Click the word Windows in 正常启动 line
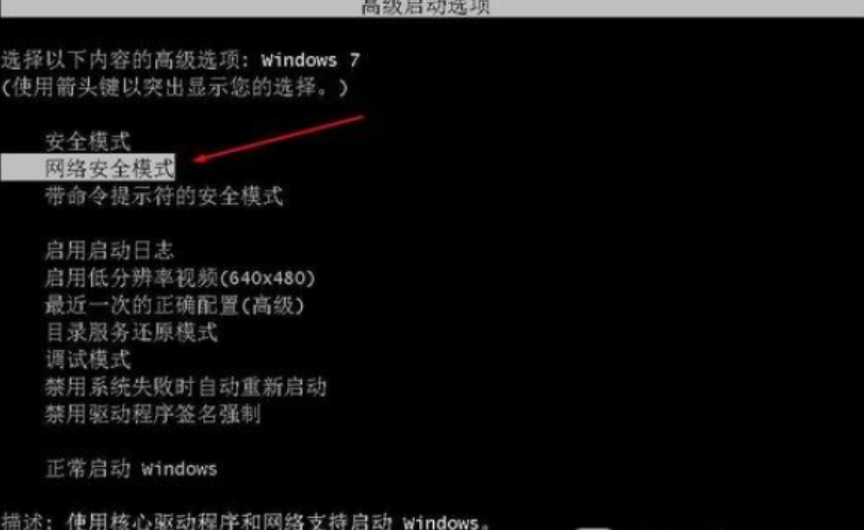The width and height of the screenshot is (864, 530). 179,469
